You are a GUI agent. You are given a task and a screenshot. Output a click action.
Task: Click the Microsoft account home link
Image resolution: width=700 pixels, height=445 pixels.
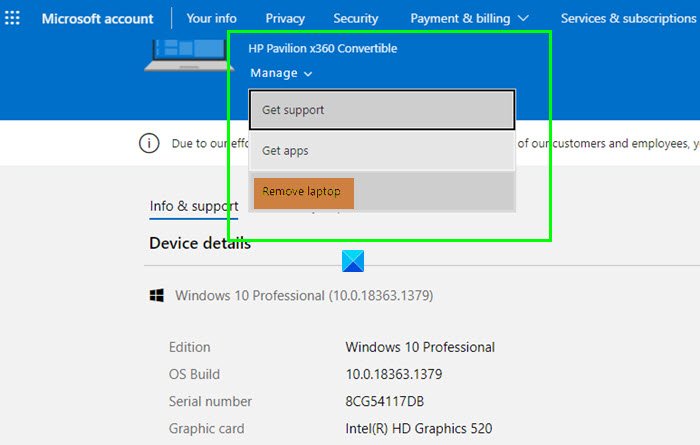pos(98,18)
